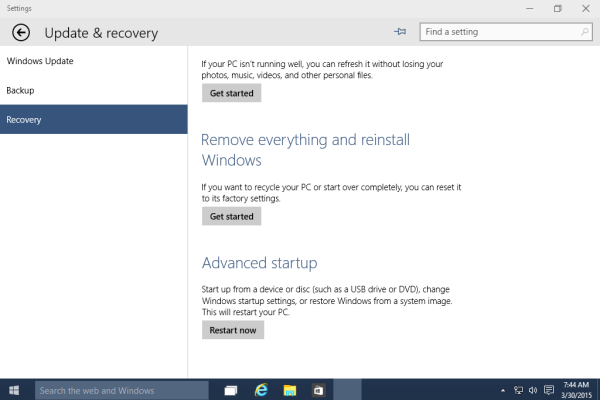Open the Store app from taskbar
This screenshot has width=600, height=400.
(x=318, y=390)
